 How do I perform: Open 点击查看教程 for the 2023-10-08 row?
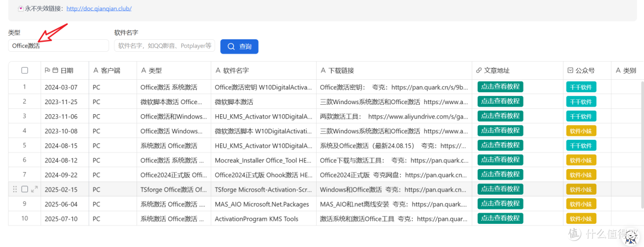click(x=500, y=131)
